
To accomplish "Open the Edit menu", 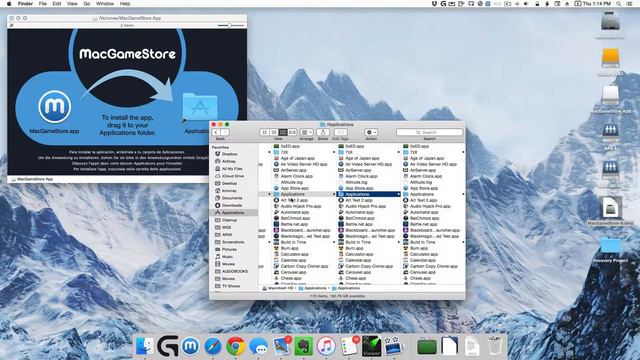I will [57, 4].
